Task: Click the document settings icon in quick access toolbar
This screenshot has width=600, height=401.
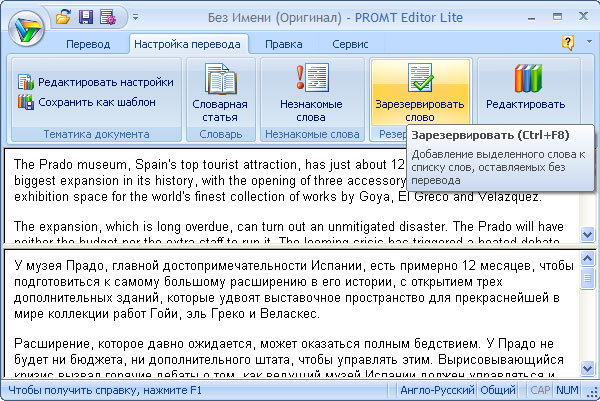Action: click(x=108, y=17)
